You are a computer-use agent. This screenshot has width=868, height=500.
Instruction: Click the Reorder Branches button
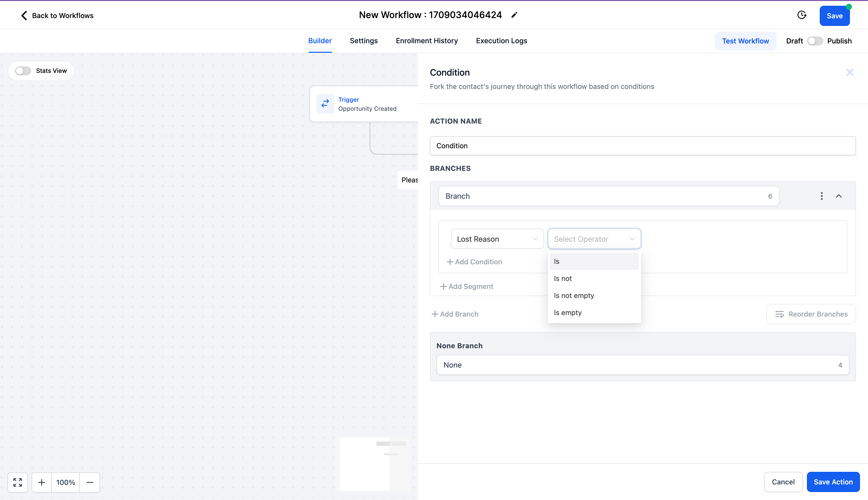[811, 314]
